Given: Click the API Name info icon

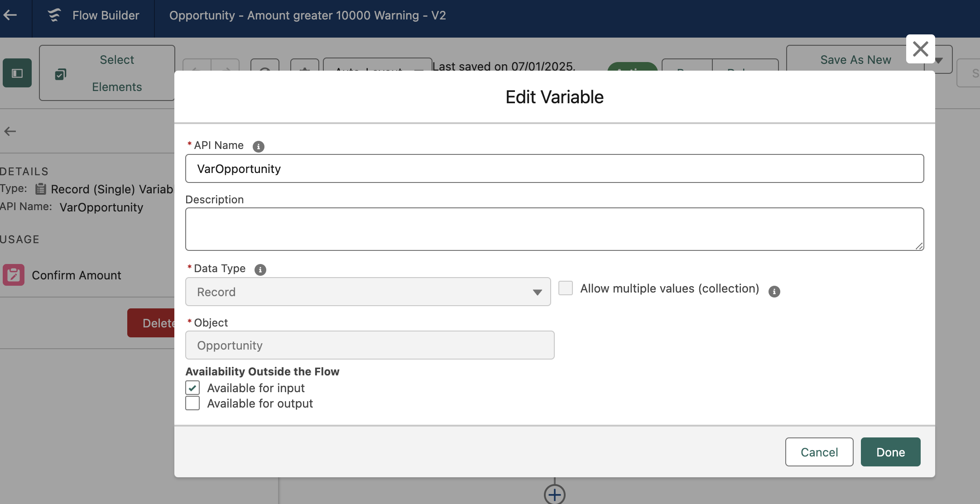Looking at the screenshot, I should (258, 146).
